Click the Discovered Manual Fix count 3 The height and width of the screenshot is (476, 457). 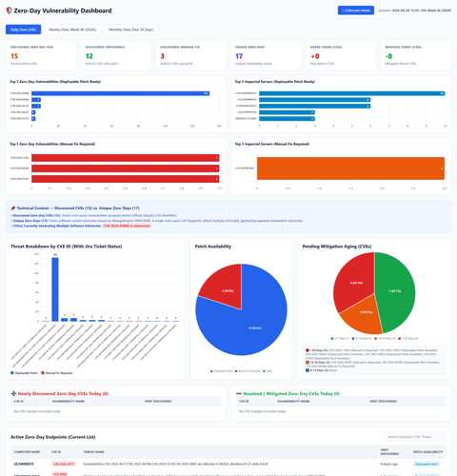[x=163, y=56]
